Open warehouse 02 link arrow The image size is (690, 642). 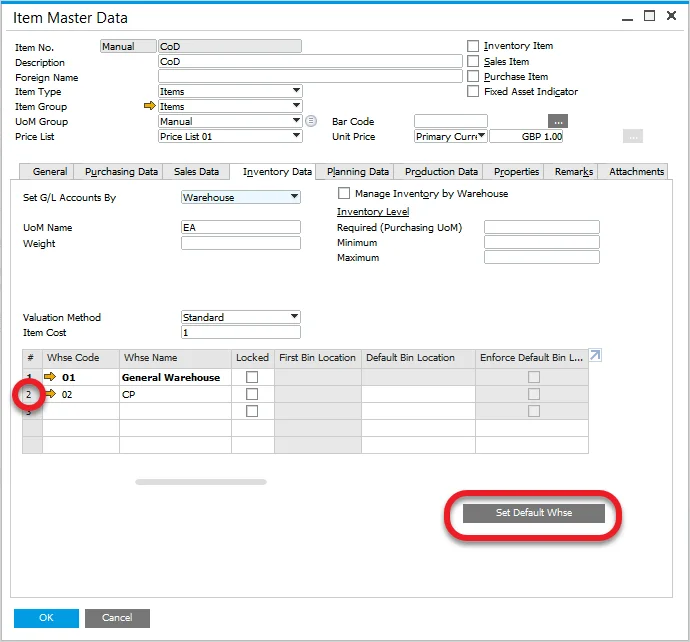pyautogui.click(x=52, y=395)
